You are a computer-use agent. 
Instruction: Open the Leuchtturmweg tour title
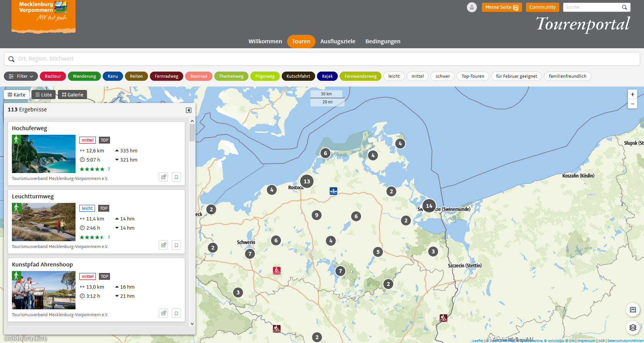click(x=33, y=196)
